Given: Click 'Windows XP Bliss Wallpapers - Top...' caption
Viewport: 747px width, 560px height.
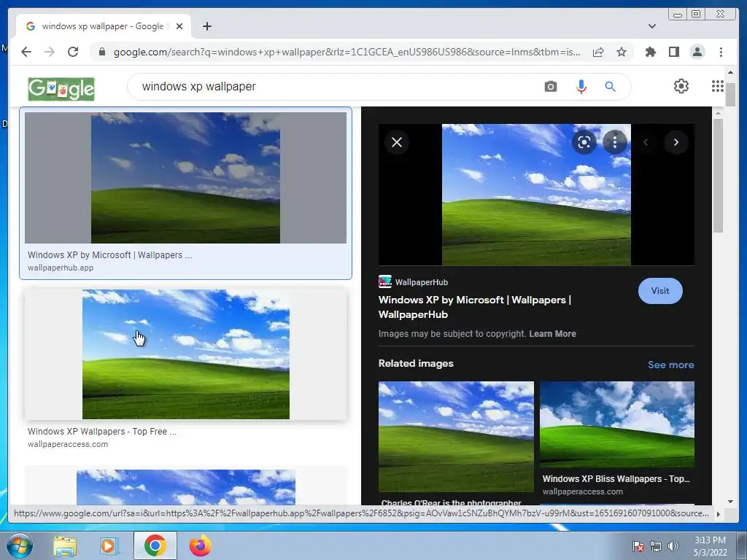Looking at the screenshot, I should (616, 479).
